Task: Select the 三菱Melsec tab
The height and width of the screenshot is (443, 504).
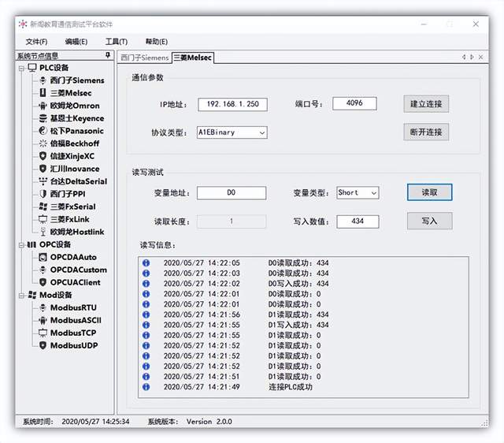Action: pyautogui.click(x=192, y=58)
